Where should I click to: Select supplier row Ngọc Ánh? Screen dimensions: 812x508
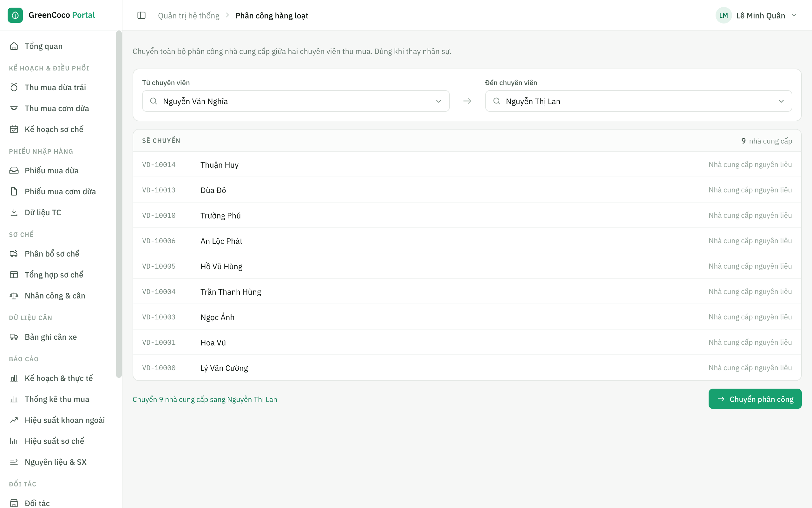(x=467, y=317)
